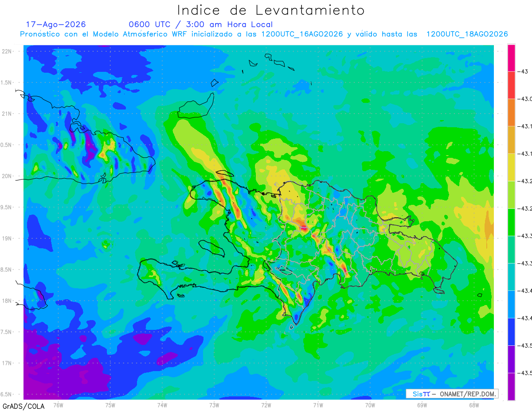
Task: Click the 'SisTT - ONAMET/REP.DOM.' credit box
Action: coord(452,394)
